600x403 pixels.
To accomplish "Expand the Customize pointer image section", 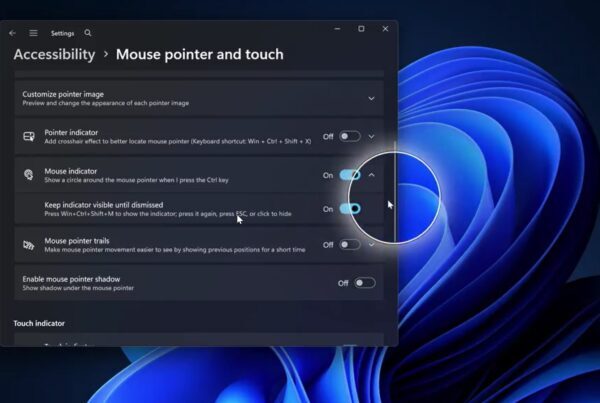I will pos(371,98).
